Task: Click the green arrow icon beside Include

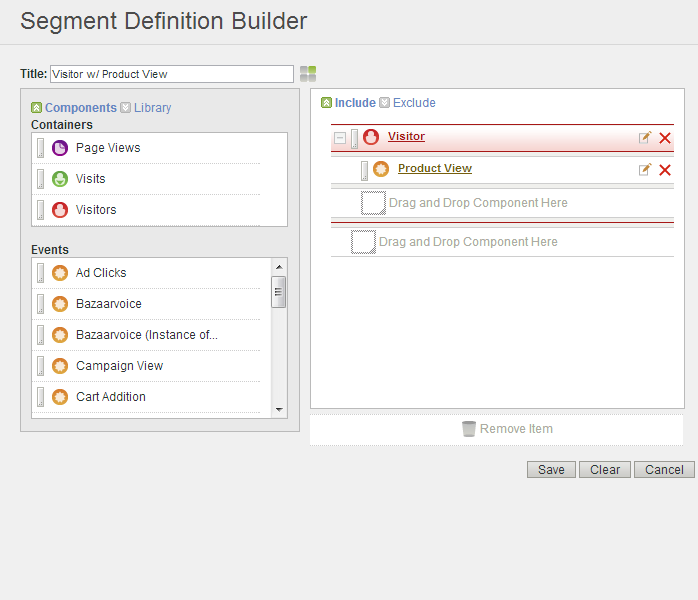Action: (x=326, y=103)
